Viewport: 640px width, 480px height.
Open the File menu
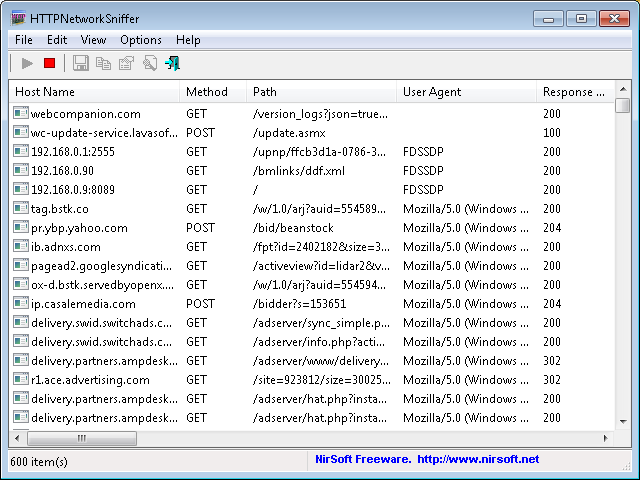coord(24,40)
